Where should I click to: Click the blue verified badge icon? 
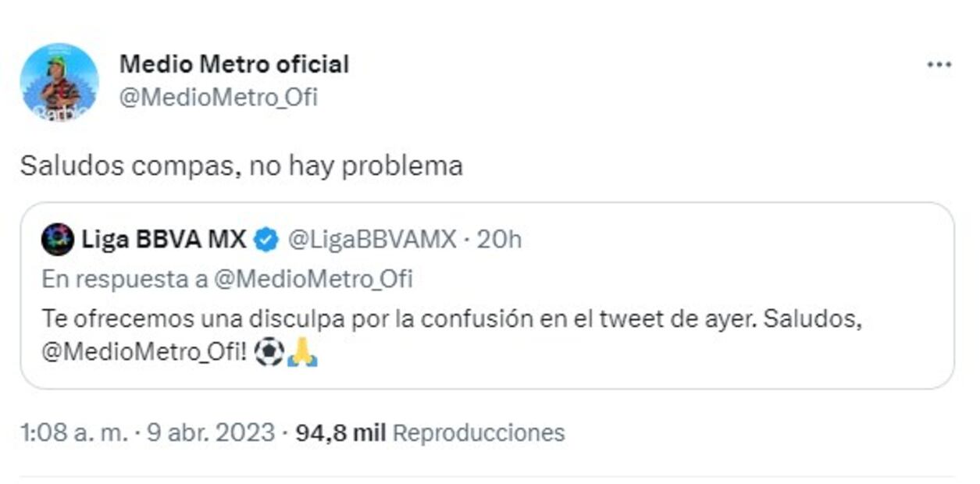(267, 240)
